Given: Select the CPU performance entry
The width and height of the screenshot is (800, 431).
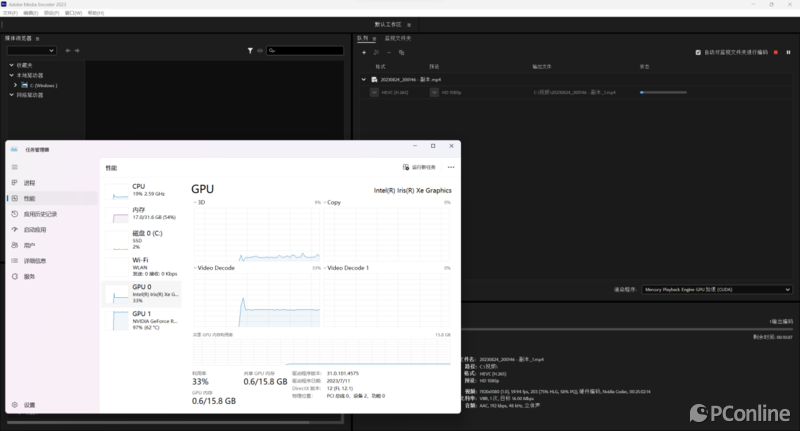Looking at the screenshot, I should (x=142, y=190).
